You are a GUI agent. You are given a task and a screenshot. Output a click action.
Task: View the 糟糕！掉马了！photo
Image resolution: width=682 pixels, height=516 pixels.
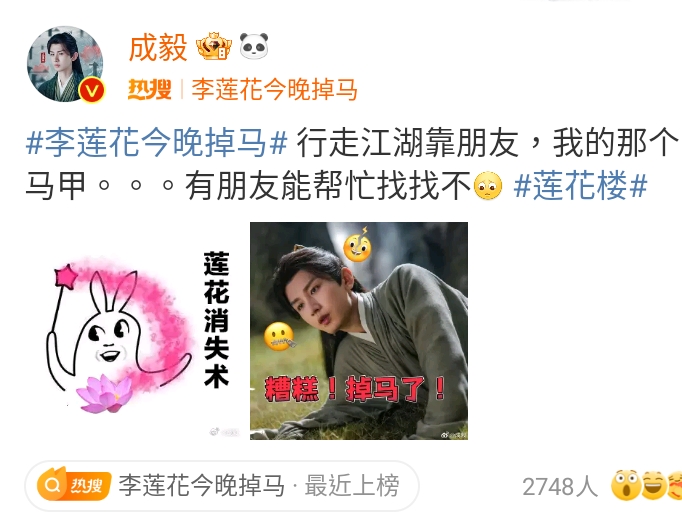click(x=359, y=331)
